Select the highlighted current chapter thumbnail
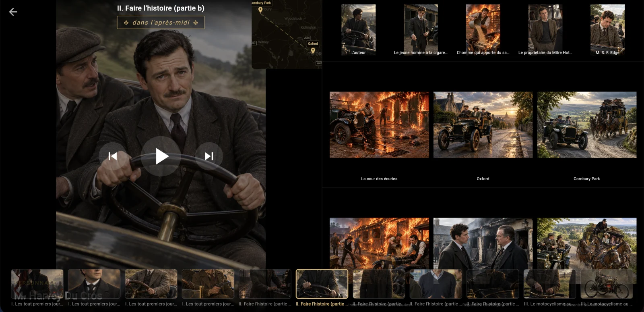 (322, 284)
